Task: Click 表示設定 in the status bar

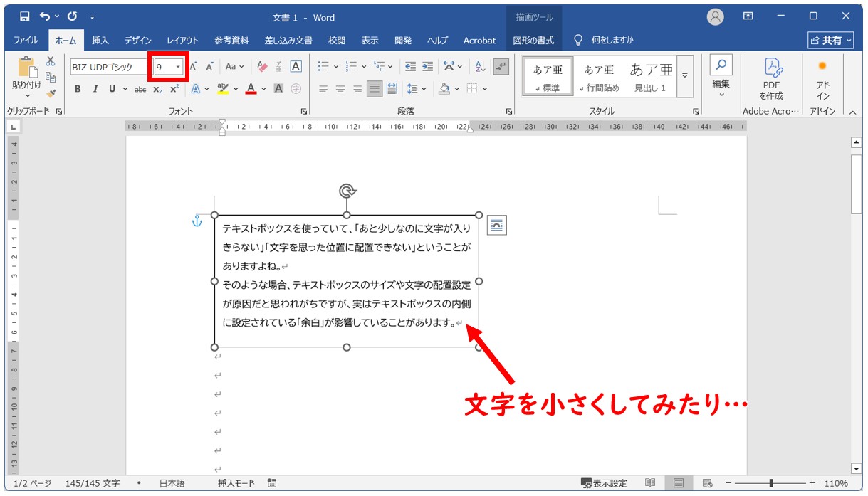Action: pyautogui.click(x=604, y=483)
